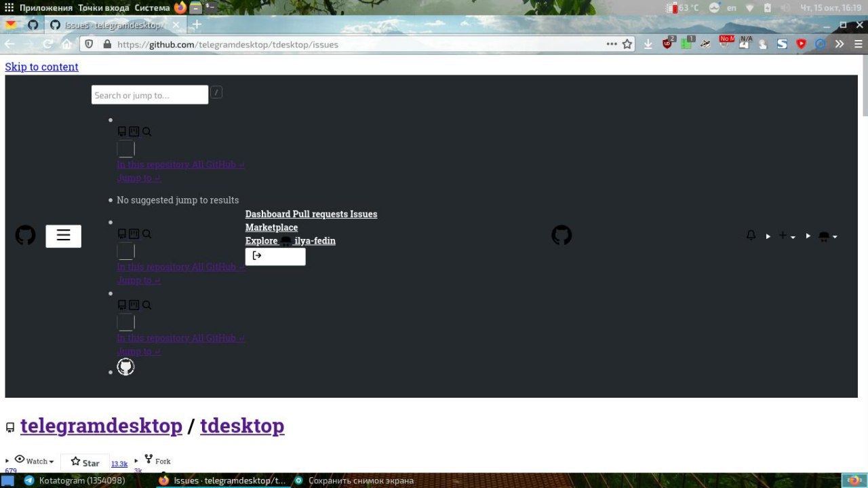Go to the Issues nav link
The width and height of the screenshot is (868, 488).
pyautogui.click(x=363, y=214)
